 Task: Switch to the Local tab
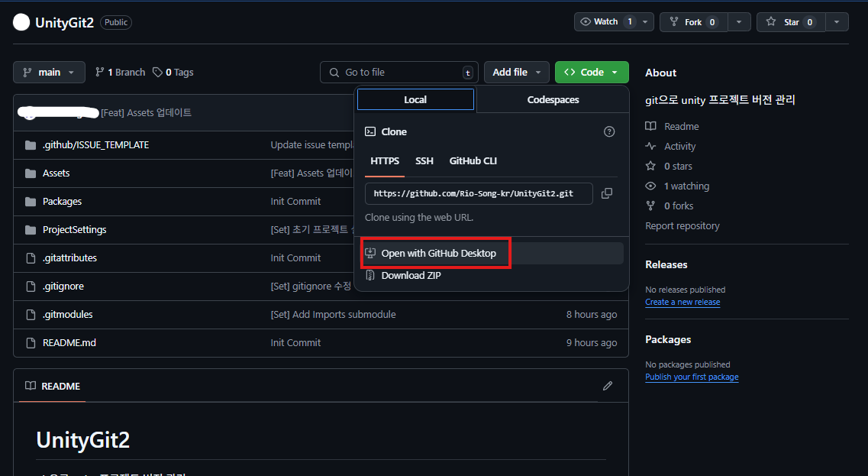click(416, 100)
